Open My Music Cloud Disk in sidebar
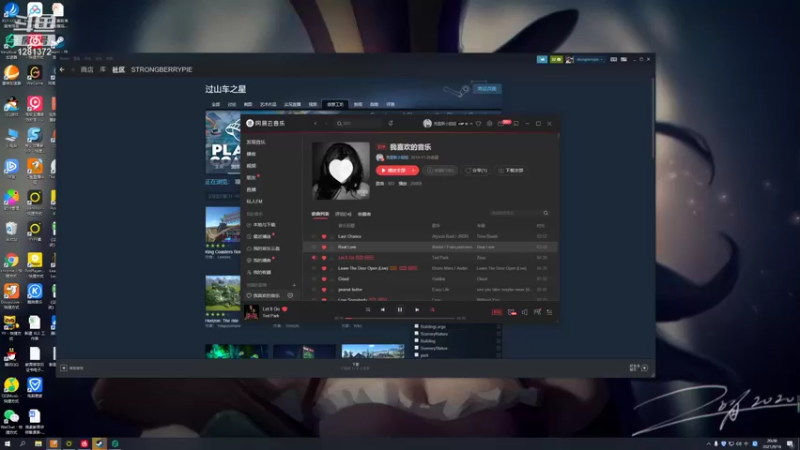 coord(263,248)
